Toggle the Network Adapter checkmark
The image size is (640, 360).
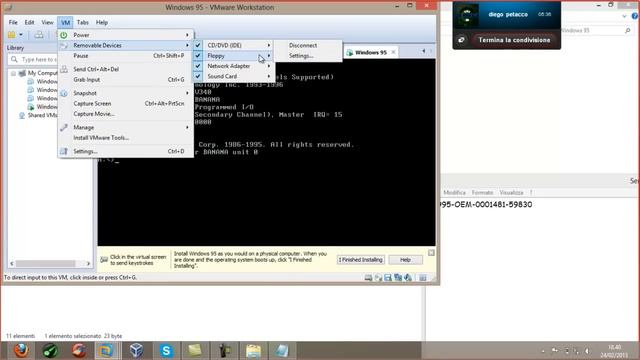click(x=198, y=66)
